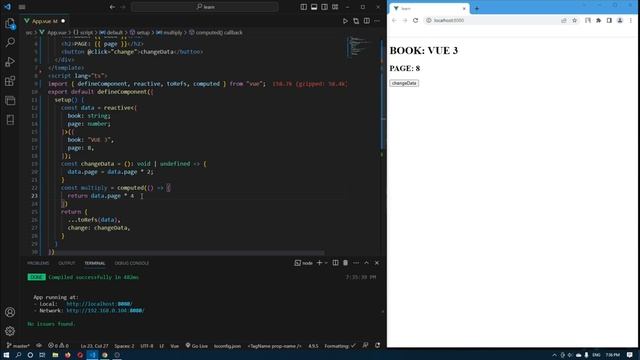Open the editor More Actions menu
This screenshot has width=640, height=360.
pos(377,21)
